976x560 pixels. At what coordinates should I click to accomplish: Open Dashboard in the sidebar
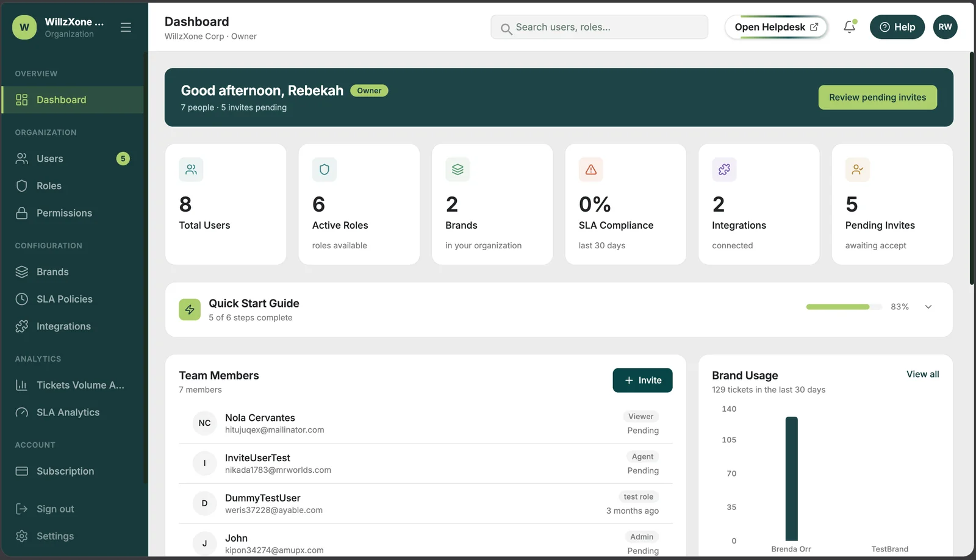click(73, 100)
